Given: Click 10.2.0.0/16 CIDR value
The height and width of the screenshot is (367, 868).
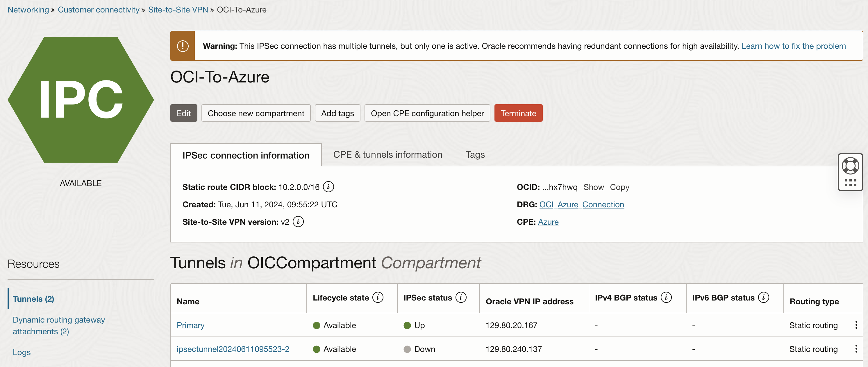Looking at the screenshot, I should coord(299,187).
